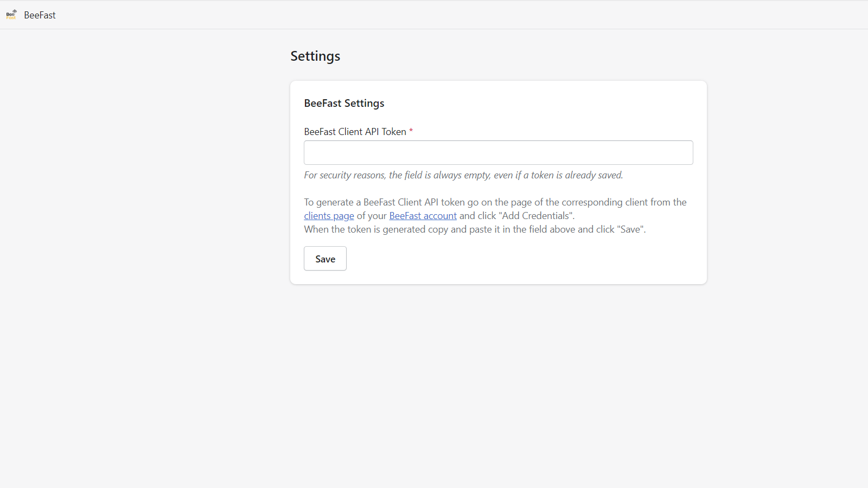Click the BeeFast Settings card title
868x488 pixels.
click(344, 103)
